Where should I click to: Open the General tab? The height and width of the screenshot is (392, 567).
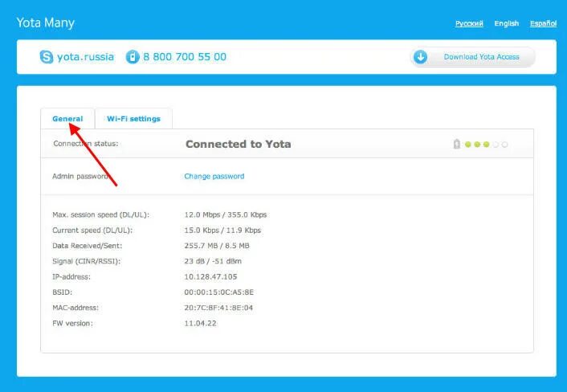pos(67,119)
